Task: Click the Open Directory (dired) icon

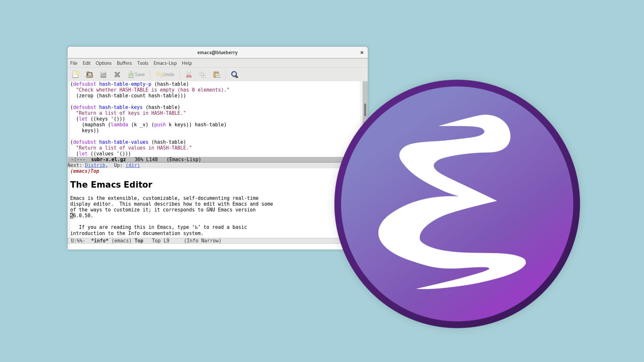Action: [x=103, y=74]
